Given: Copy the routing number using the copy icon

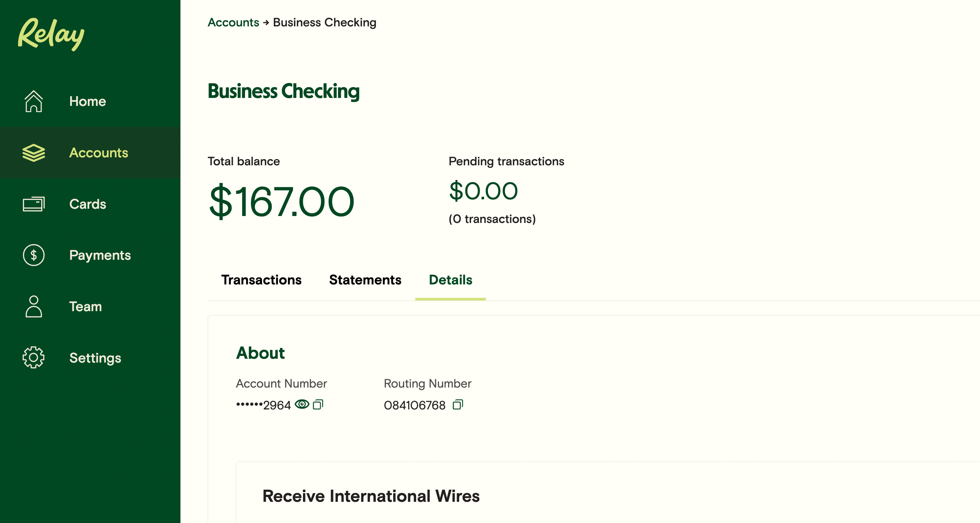Looking at the screenshot, I should 458,405.
